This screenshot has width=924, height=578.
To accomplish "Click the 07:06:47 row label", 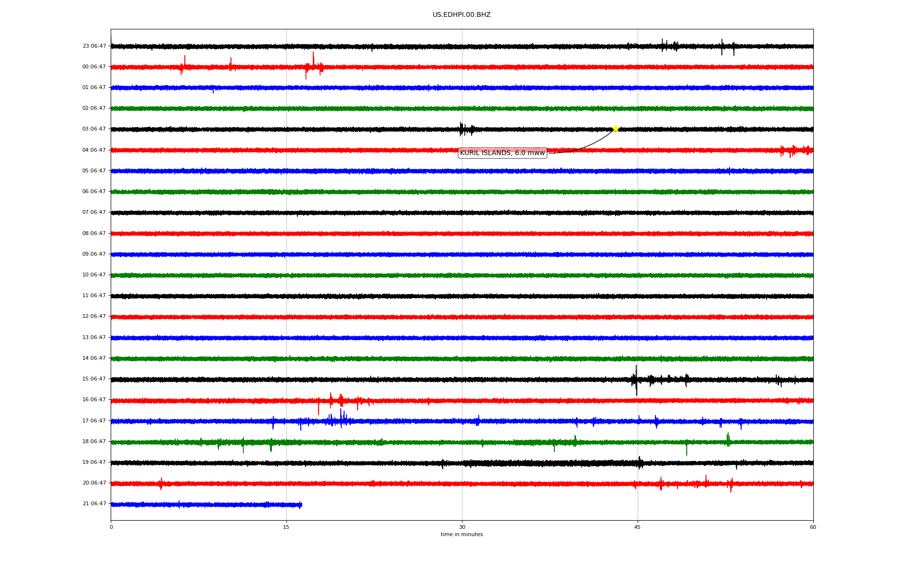I will 94,212.
